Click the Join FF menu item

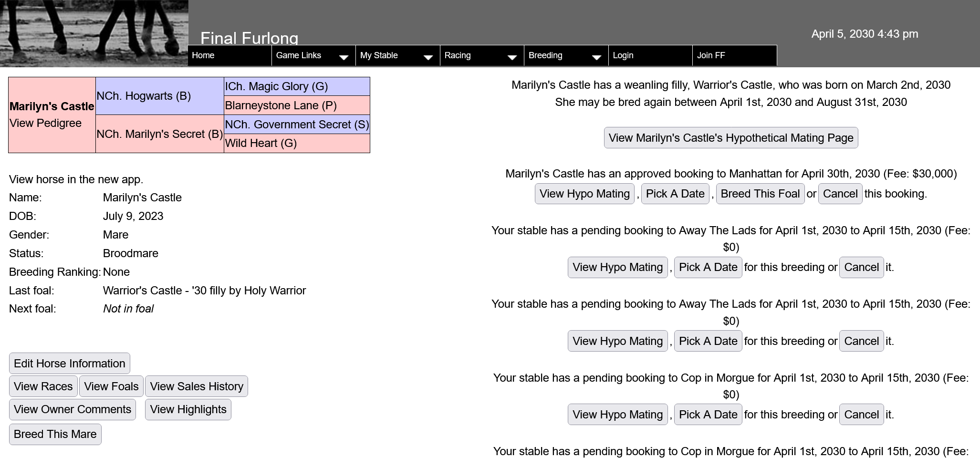(x=711, y=55)
